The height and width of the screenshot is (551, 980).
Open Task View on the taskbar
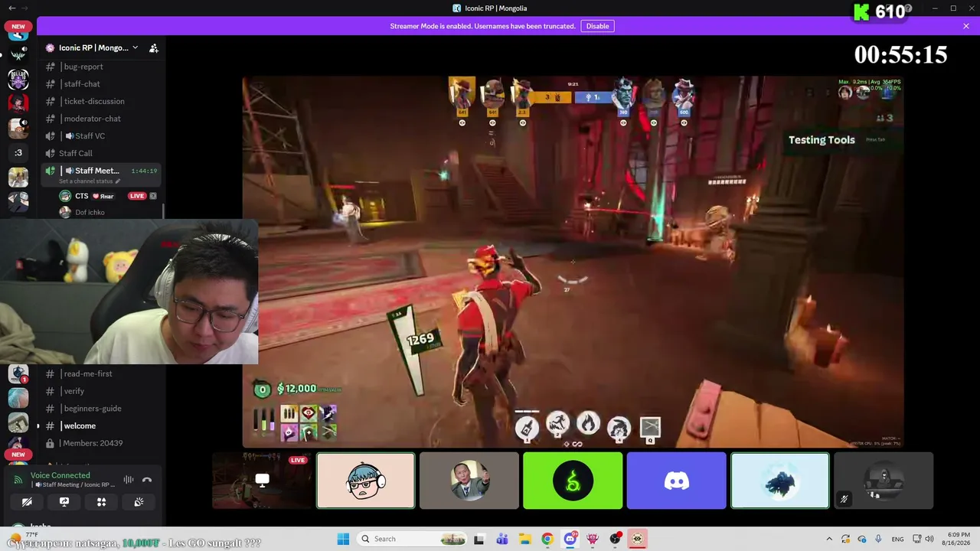click(x=479, y=539)
